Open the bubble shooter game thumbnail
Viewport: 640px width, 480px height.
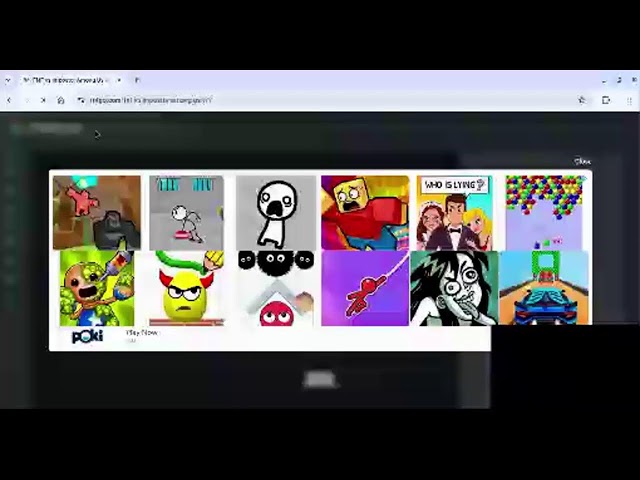544,213
